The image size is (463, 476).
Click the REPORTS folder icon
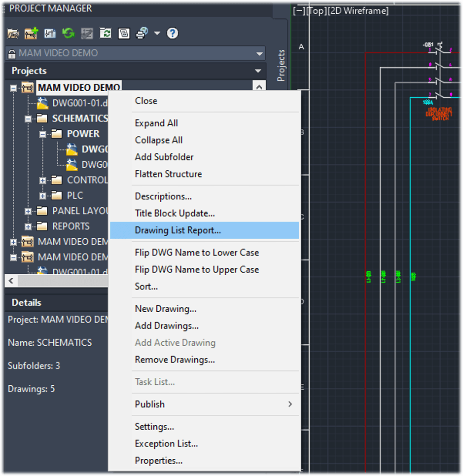pyautogui.click(x=42, y=226)
